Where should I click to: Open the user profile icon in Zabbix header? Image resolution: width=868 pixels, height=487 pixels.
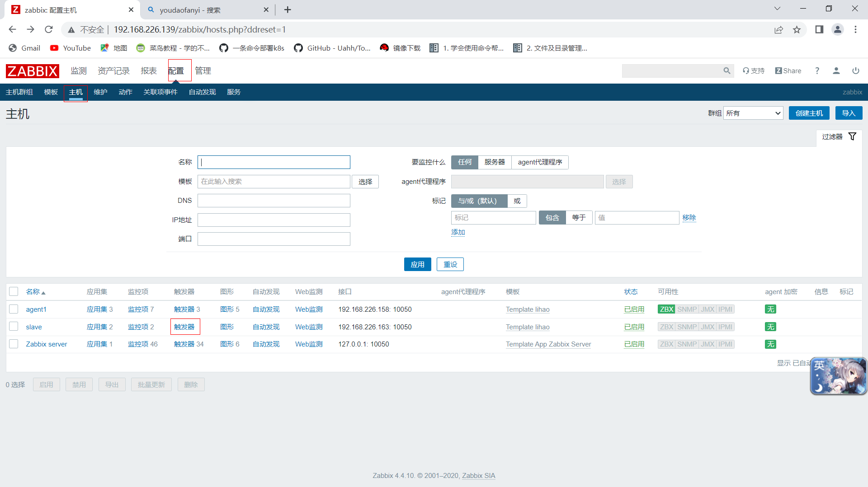click(x=836, y=71)
